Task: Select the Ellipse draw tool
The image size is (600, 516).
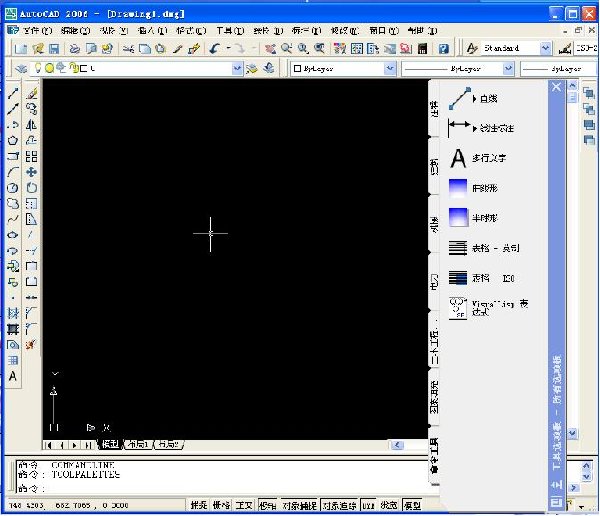Action: pyautogui.click(x=13, y=235)
